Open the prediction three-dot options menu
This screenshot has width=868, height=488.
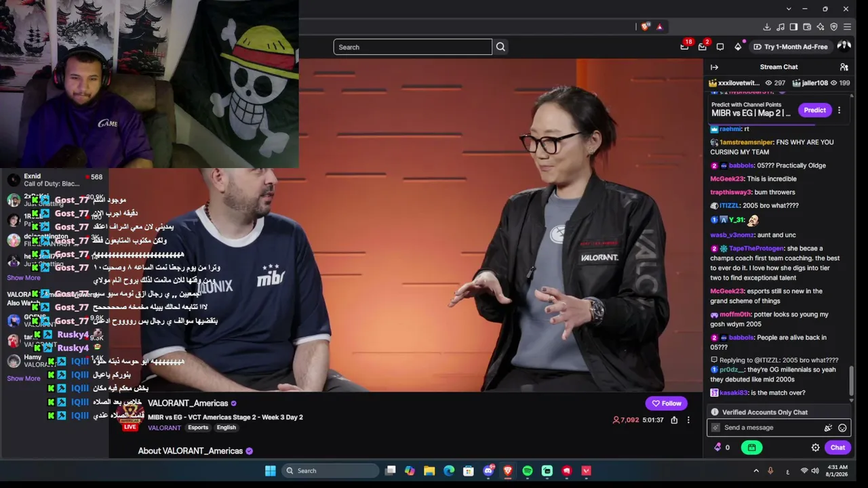[x=839, y=110]
